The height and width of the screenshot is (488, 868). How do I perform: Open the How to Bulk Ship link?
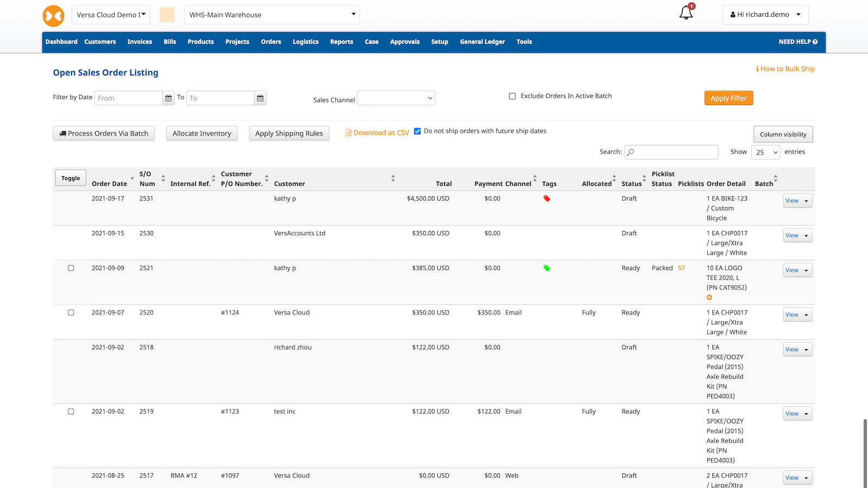click(x=785, y=68)
